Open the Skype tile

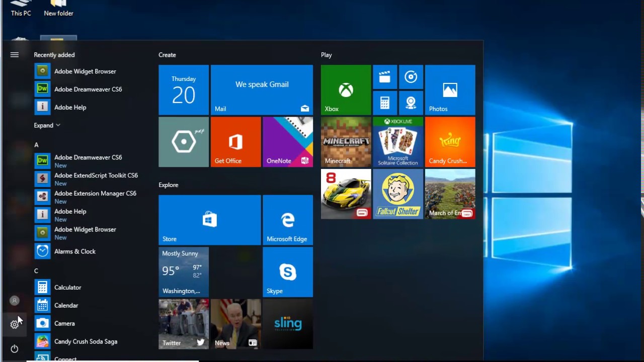click(288, 272)
